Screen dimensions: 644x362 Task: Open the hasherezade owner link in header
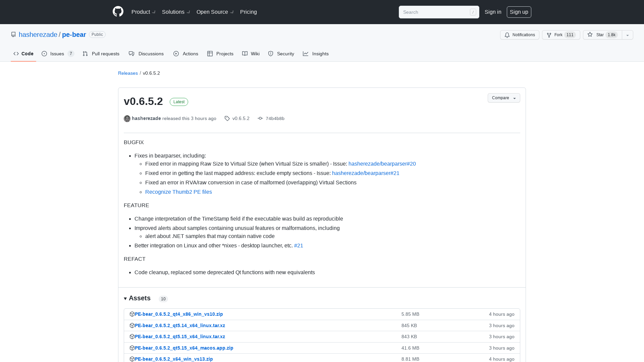[x=38, y=35]
